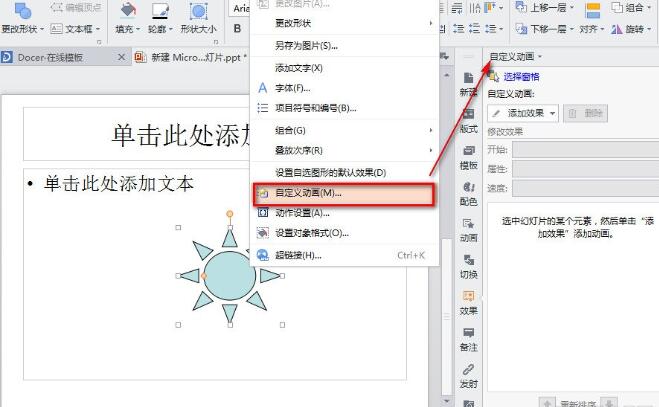Image resolution: width=659 pixels, height=407 pixels.
Task: Open 叠放次序(R) submenu in context menu
Action: point(345,150)
